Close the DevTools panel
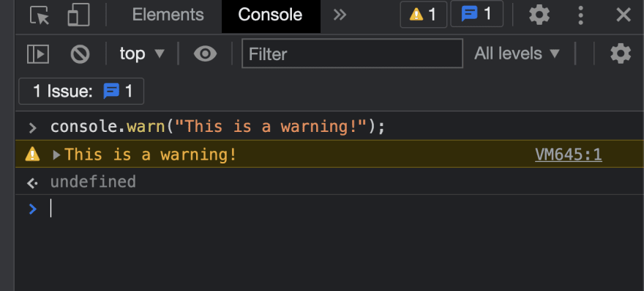Image resolution: width=644 pixels, height=291 pixels. coord(624,15)
